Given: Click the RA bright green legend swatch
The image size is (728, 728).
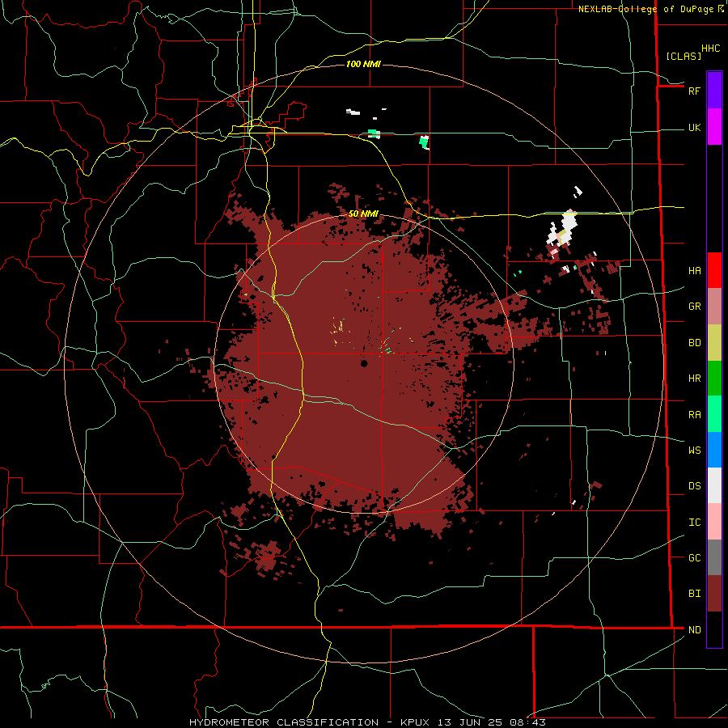Looking at the screenshot, I should [x=714, y=414].
